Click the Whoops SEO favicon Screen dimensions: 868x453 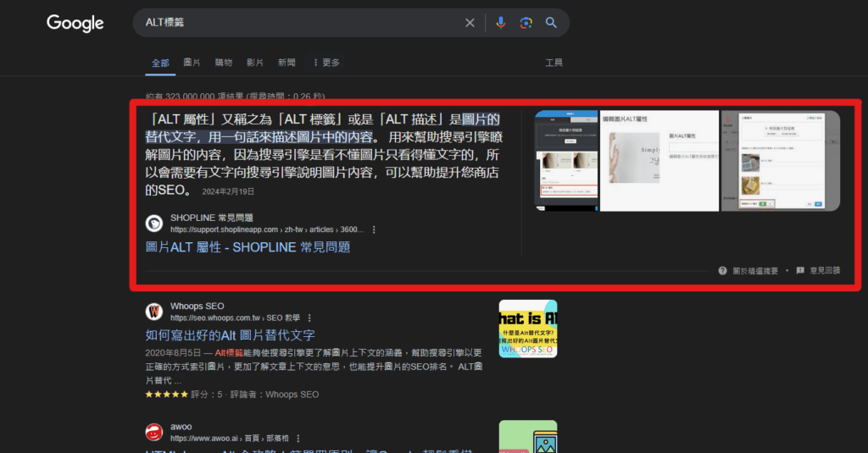154,312
